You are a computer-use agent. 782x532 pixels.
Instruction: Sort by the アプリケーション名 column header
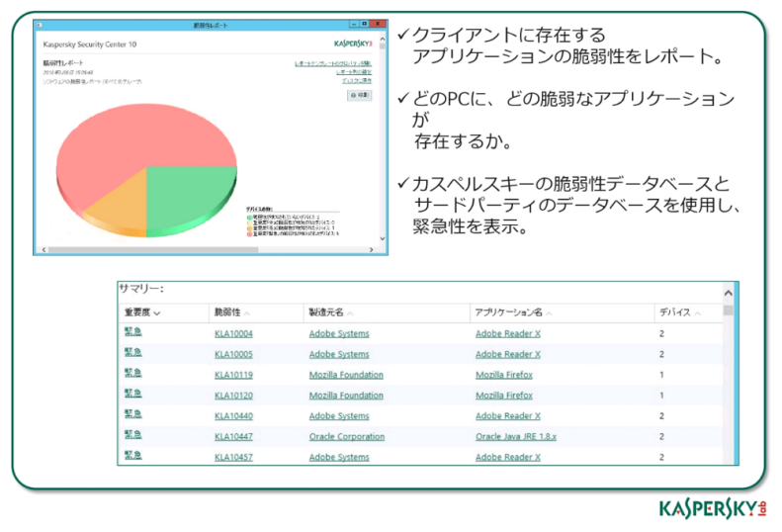(x=513, y=312)
